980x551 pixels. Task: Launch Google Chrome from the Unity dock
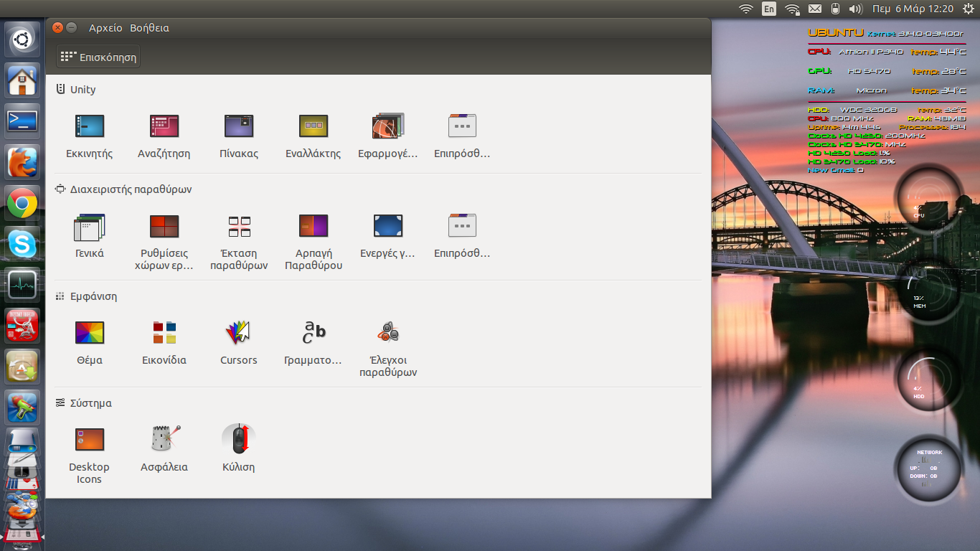(x=22, y=204)
